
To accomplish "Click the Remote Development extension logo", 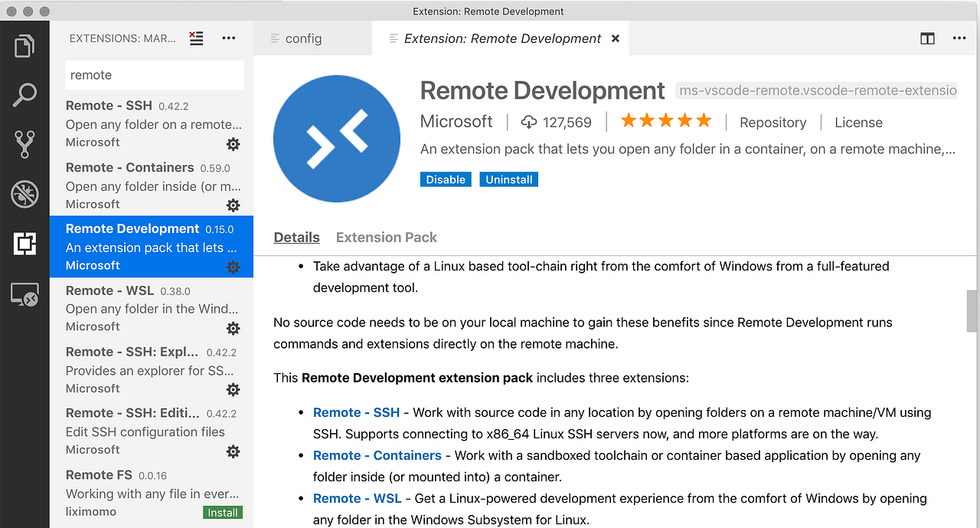I will [336, 139].
